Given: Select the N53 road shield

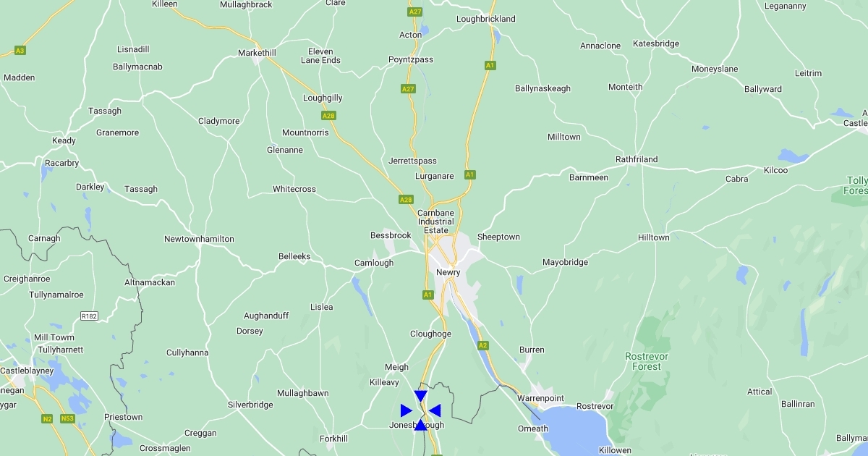Looking at the screenshot, I should pos(69,418).
